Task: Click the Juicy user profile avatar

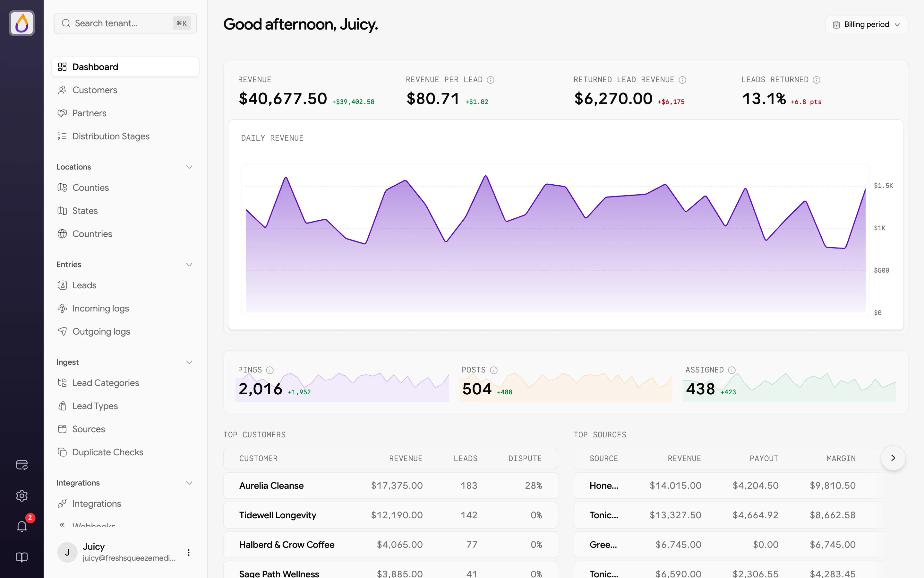Action: (67, 552)
